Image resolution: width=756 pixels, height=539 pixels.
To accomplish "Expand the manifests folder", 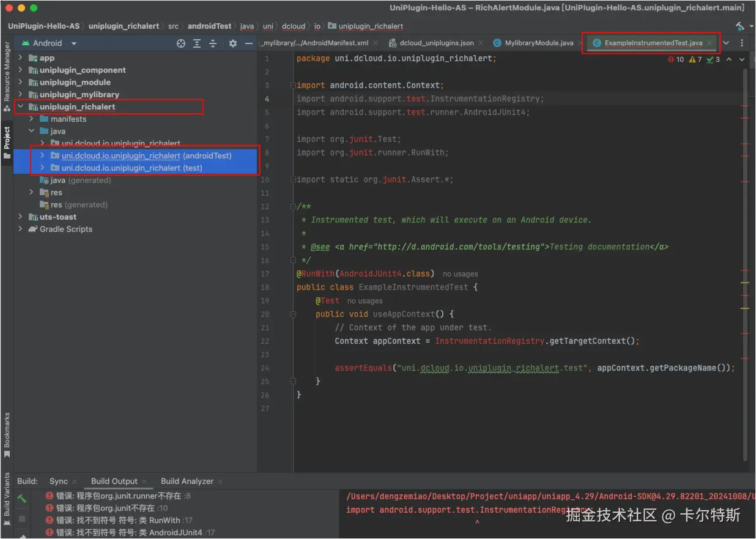I will [x=31, y=119].
